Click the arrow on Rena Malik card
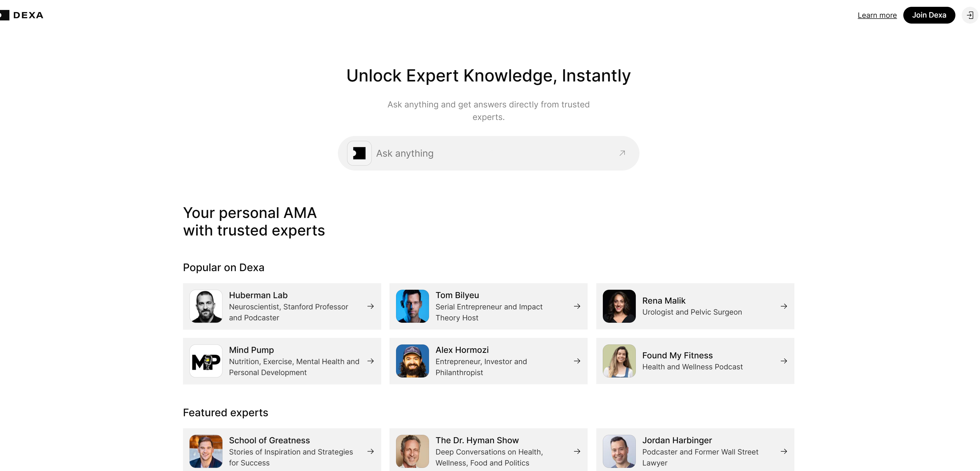This screenshot has height=471, width=980. point(784,306)
